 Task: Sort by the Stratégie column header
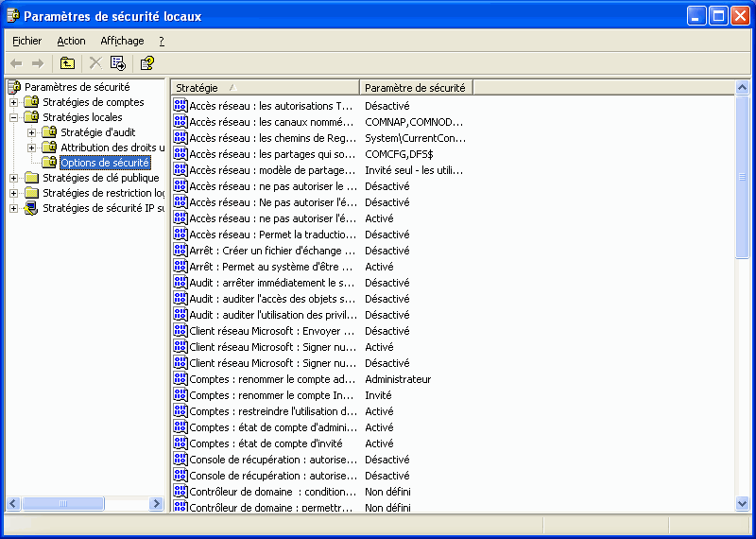coord(266,87)
